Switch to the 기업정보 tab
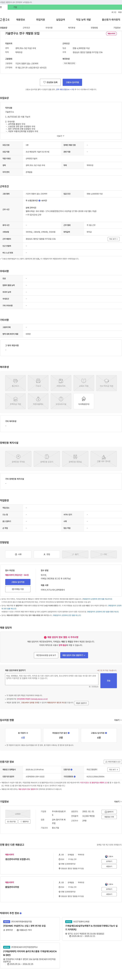Image resolution: width=122 pixels, height=980 pixels. [x=117, y=28]
